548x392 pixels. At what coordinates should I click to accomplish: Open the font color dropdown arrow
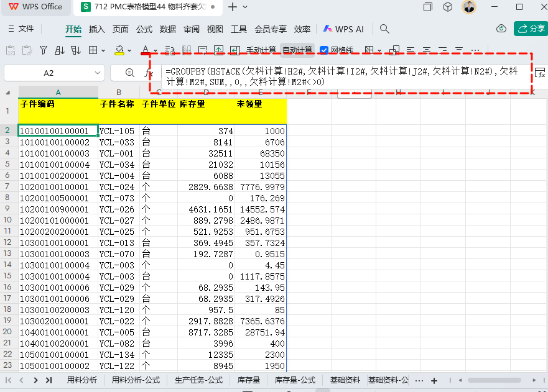[x=156, y=50]
